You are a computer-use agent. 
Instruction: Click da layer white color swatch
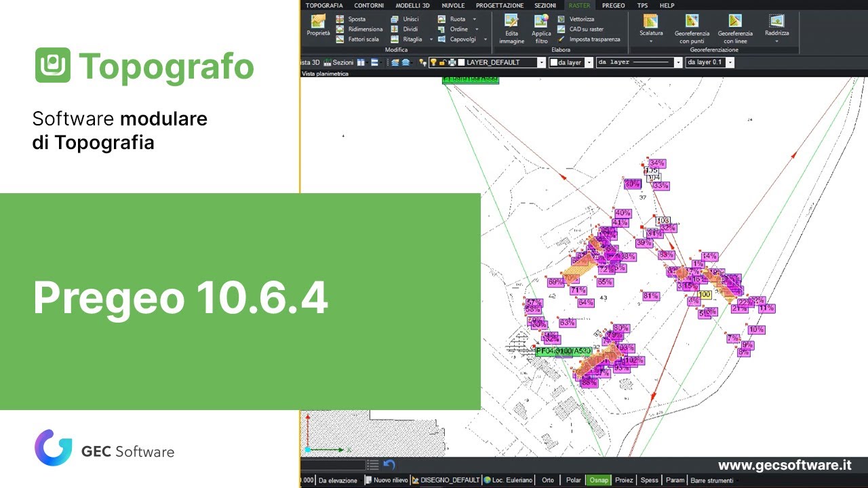(554, 62)
